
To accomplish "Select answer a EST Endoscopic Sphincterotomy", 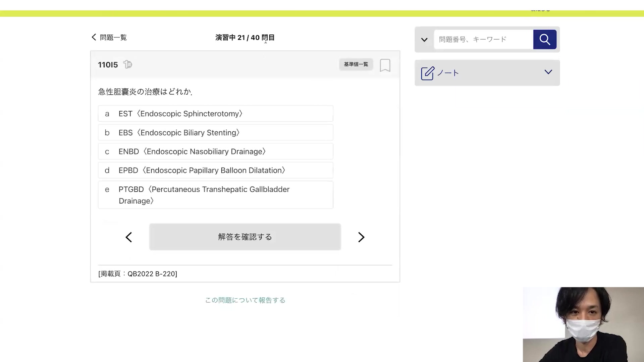I will point(215,114).
